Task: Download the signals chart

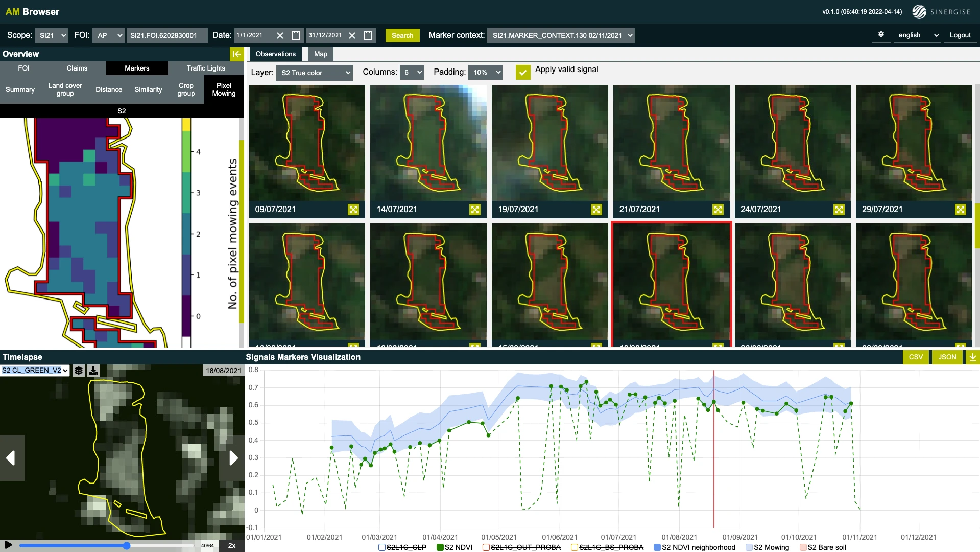Action: 972,357
